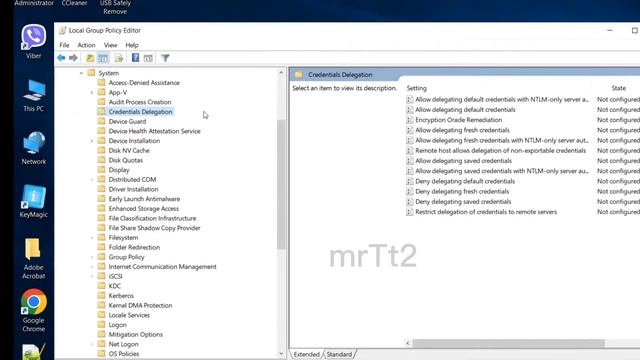Collapse the System tree node
Screen dimensions: 640x360
[x=81, y=73]
